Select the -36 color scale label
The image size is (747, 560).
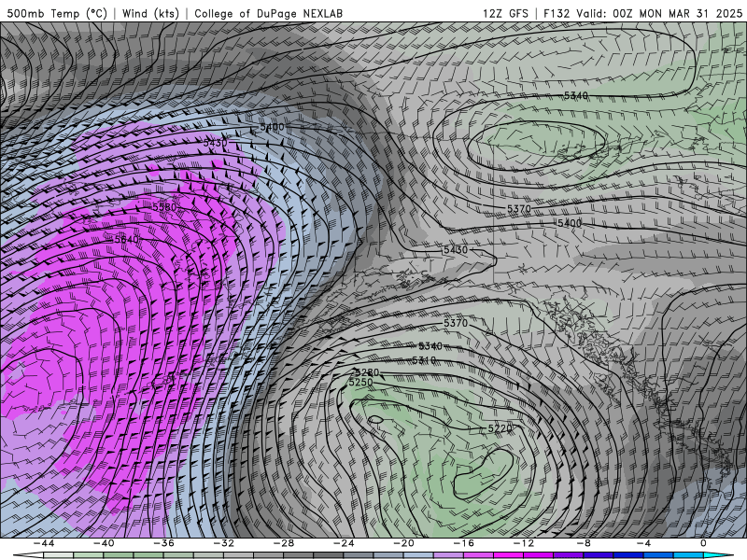[163, 543]
